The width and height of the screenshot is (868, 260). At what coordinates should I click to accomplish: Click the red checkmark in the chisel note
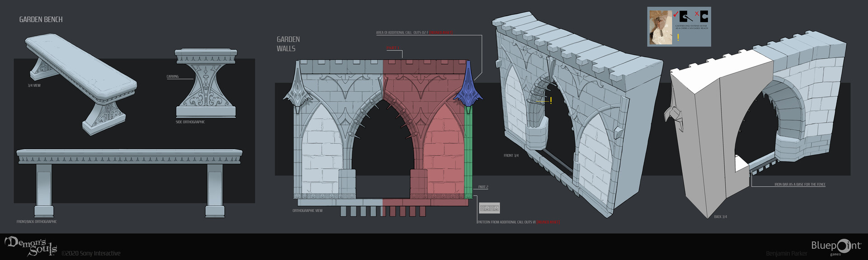676,14
